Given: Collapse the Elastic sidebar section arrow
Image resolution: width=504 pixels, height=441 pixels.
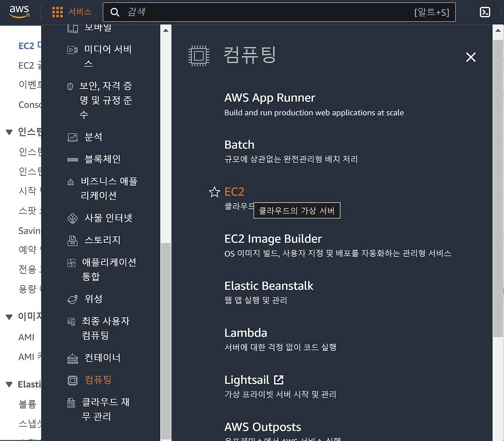Looking at the screenshot, I should pos(9,385).
